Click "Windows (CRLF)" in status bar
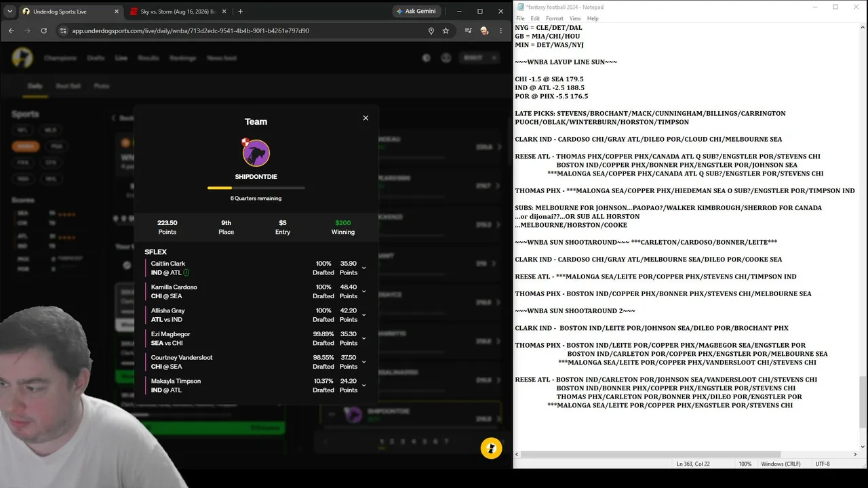This screenshot has width=868, height=488. pos(781,464)
